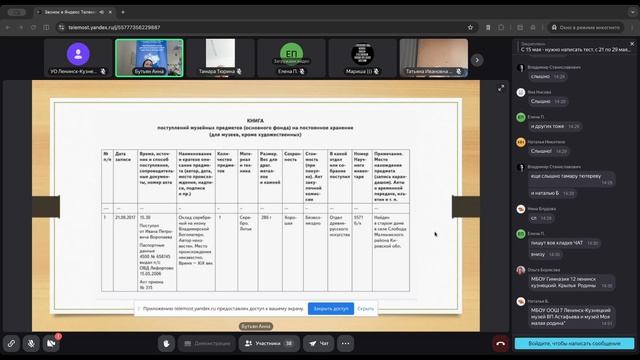Open a new browser tab with plus
The image size is (640, 360).
click(123, 12)
